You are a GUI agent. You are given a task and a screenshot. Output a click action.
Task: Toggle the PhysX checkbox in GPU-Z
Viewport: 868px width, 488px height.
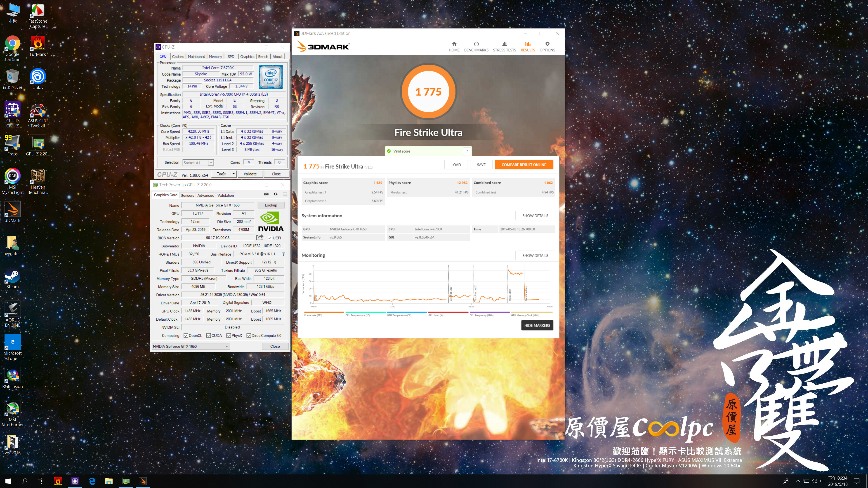229,335
